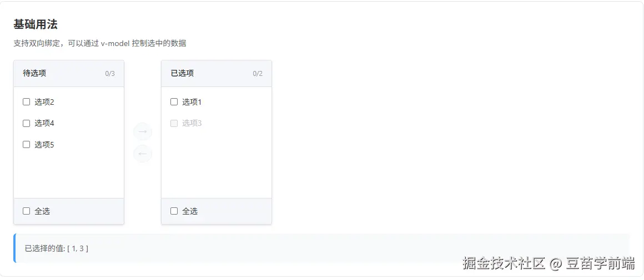The image size is (644, 280).
Task: Tick the checkbox box for 选项4
Action: (x=26, y=123)
